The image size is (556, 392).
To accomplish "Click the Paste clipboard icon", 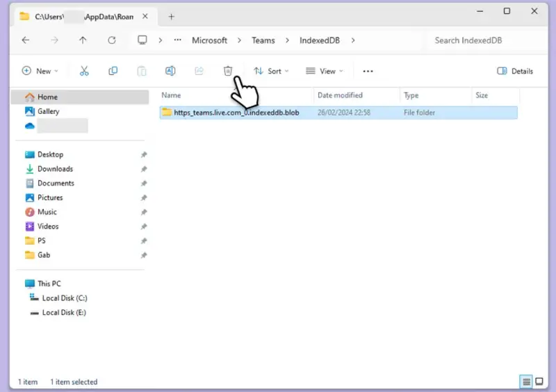I will point(142,71).
